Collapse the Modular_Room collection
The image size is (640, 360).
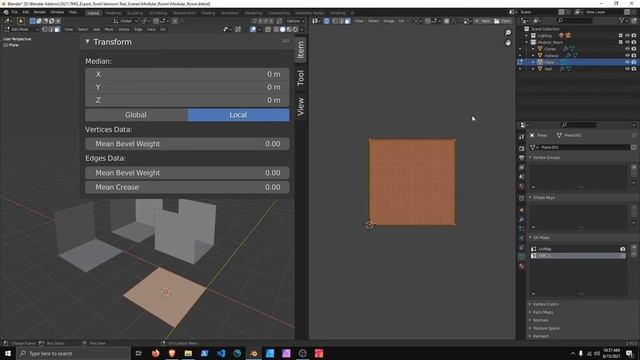click(x=527, y=42)
